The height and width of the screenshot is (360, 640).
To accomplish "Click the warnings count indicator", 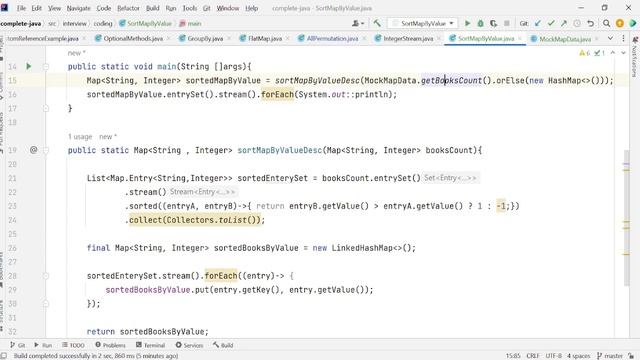I will pyautogui.click(x=584, y=53).
